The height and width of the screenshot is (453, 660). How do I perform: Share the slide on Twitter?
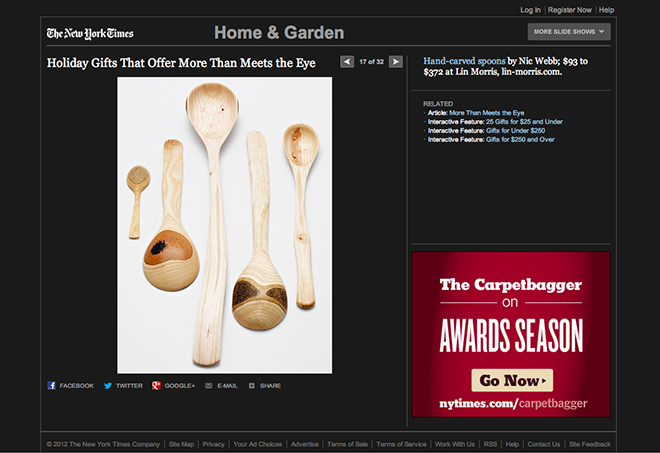point(123,386)
